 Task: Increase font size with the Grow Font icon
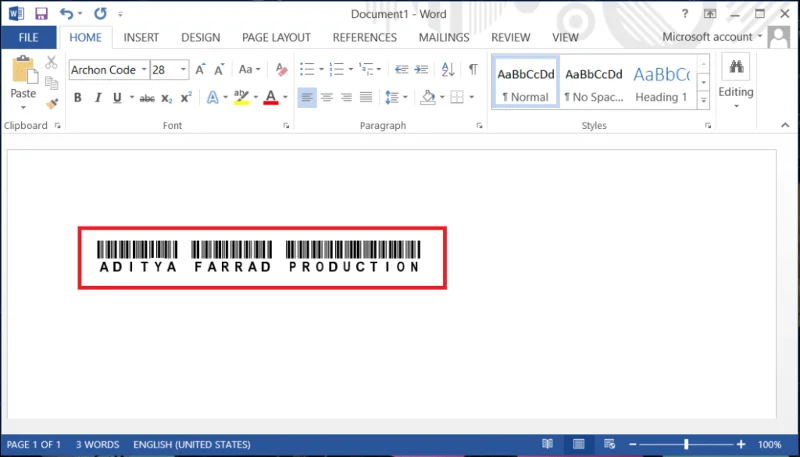pos(201,69)
